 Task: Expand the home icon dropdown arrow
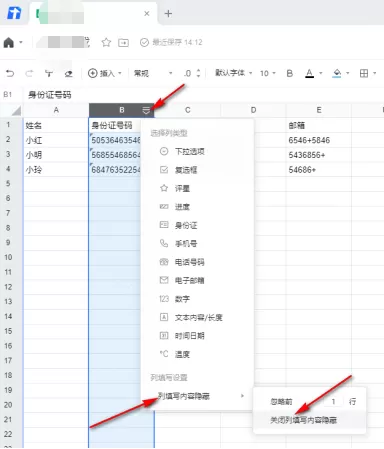21,42
